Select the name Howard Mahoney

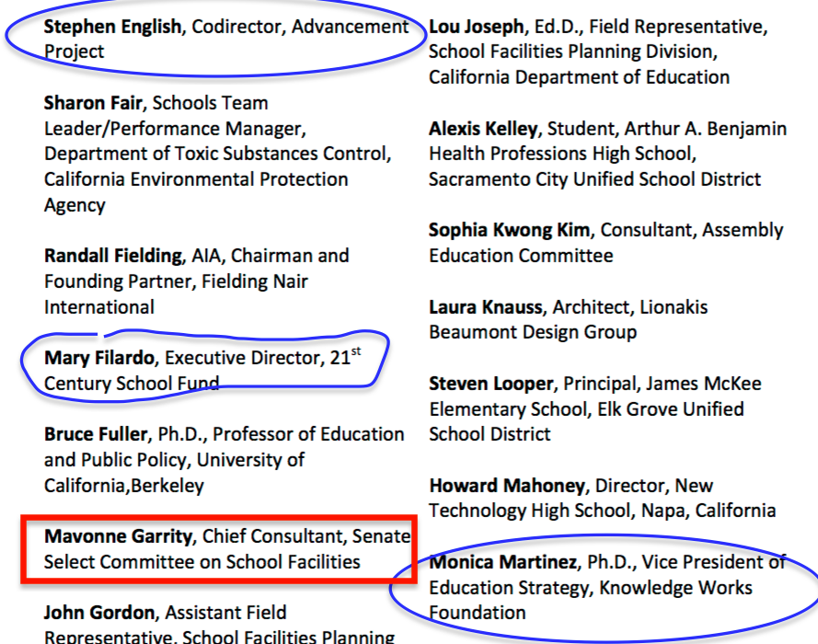[506, 485]
